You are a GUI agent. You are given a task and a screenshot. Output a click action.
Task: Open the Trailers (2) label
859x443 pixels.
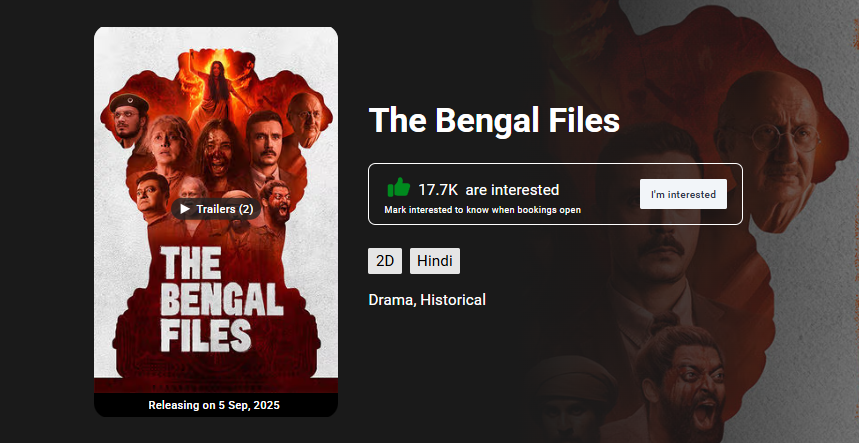tap(225, 209)
